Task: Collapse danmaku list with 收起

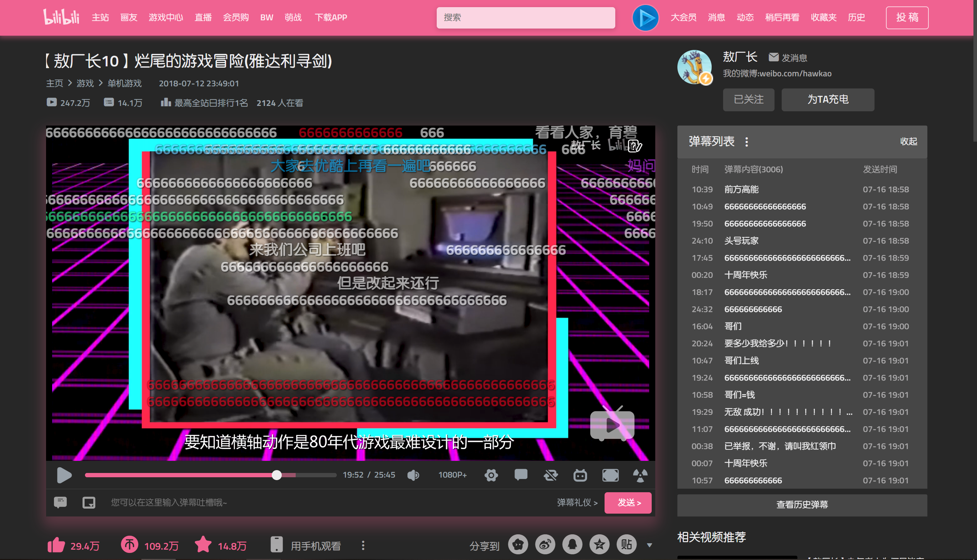Action: [x=908, y=142]
